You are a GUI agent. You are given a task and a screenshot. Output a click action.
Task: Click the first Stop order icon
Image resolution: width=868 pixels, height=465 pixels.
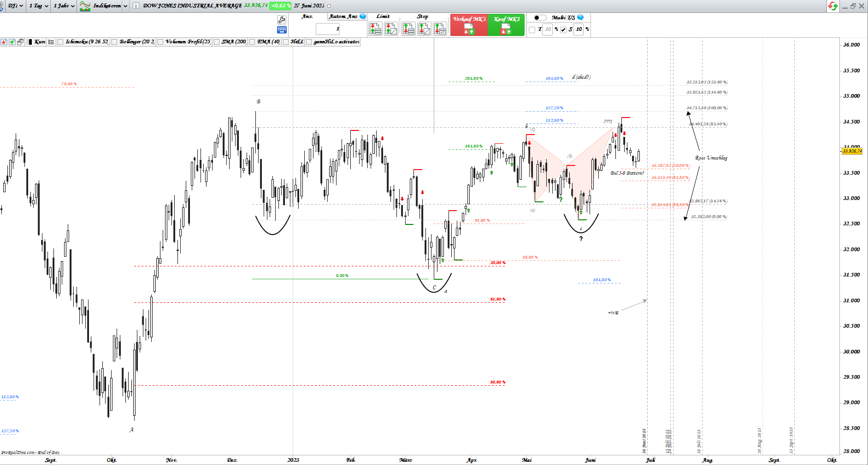pos(408,29)
